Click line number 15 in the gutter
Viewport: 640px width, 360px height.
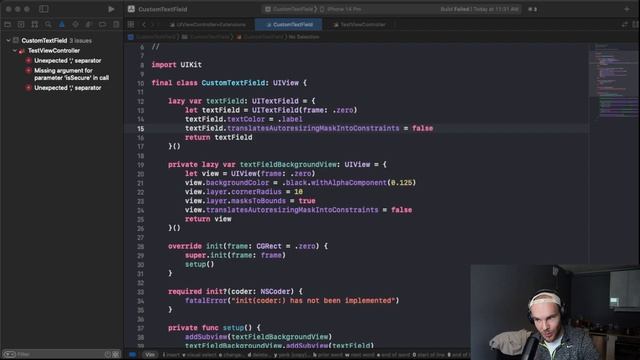[x=140, y=128]
